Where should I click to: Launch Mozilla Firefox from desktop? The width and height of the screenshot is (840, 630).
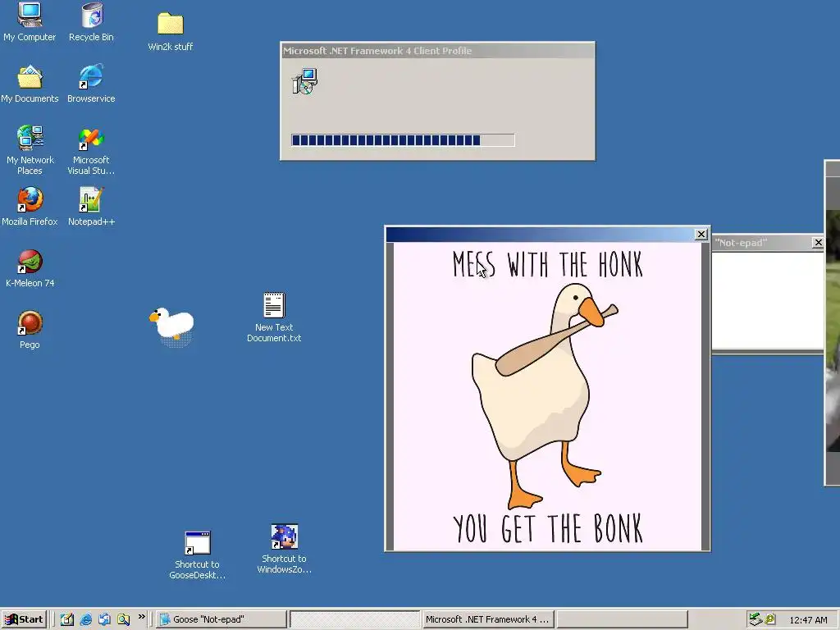[x=30, y=206]
